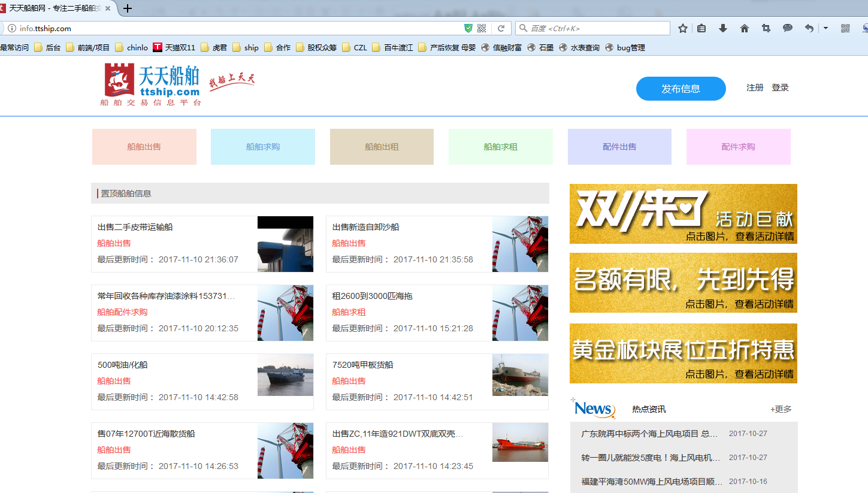
Task: Open listing 出售新造自卸沙船
Action: pyautogui.click(x=366, y=227)
